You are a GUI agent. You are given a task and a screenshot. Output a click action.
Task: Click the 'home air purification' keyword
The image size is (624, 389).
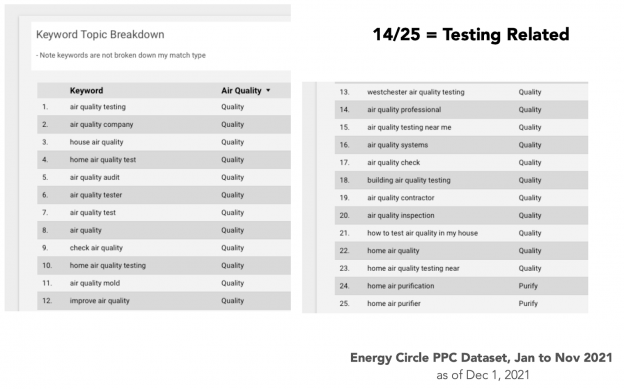click(401, 286)
